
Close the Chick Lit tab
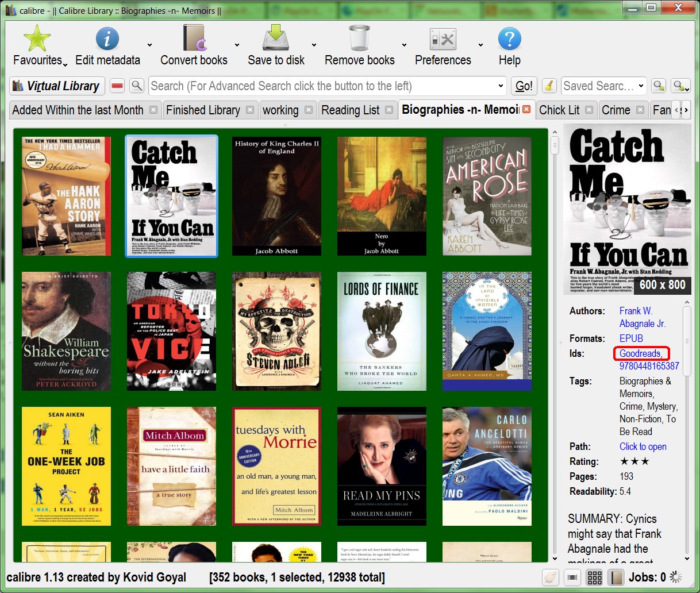pyautogui.click(x=589, y=110)
